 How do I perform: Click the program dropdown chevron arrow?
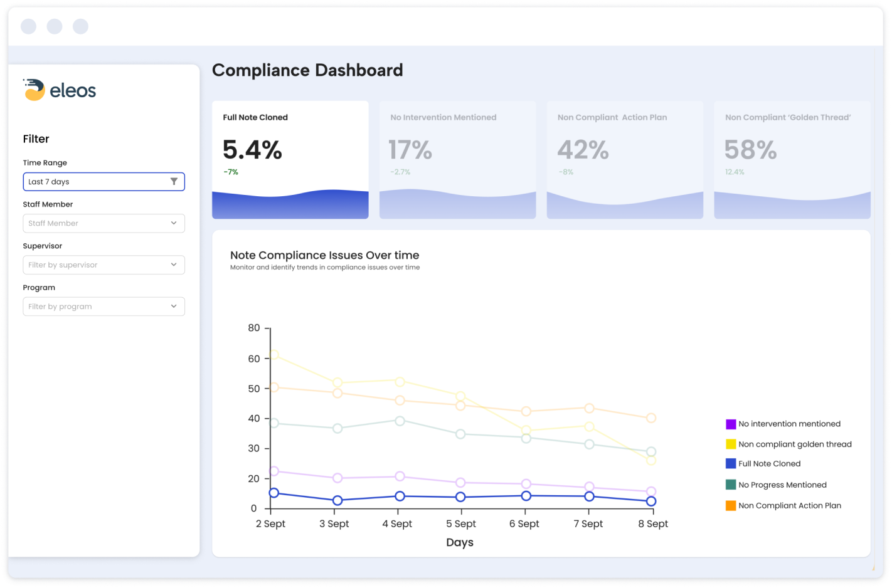174,306
